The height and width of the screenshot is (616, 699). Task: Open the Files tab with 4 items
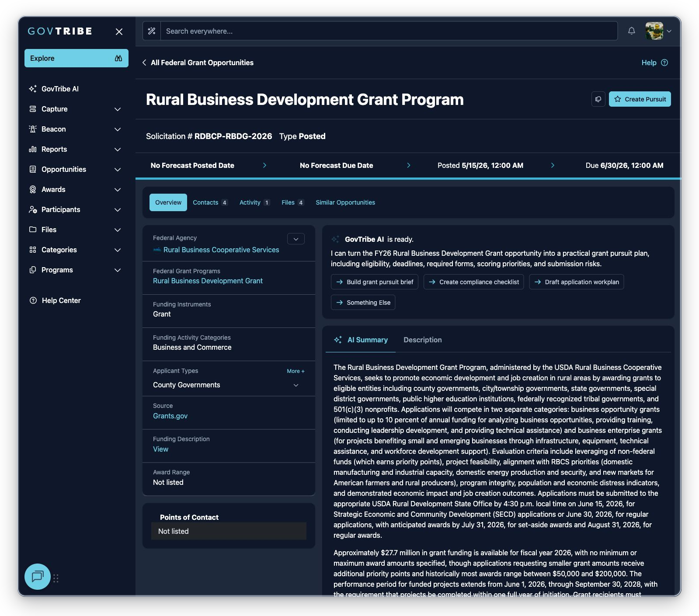pos(293,202)
